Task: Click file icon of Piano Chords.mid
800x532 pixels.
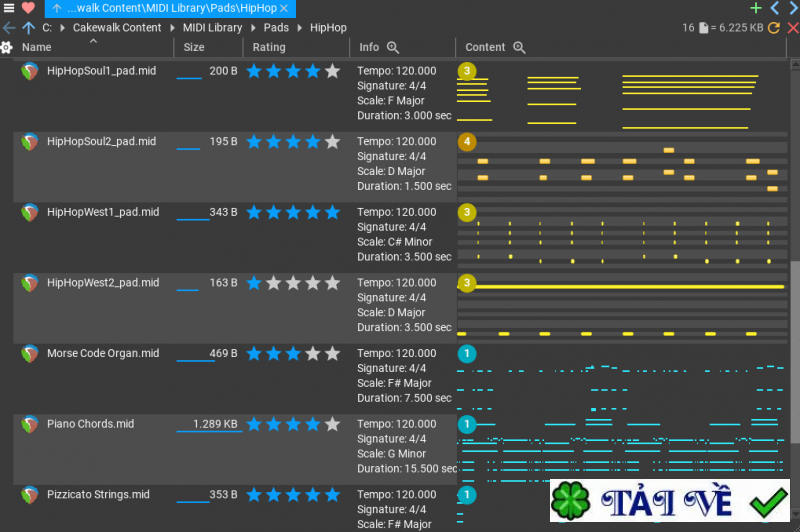Action: 30,424
